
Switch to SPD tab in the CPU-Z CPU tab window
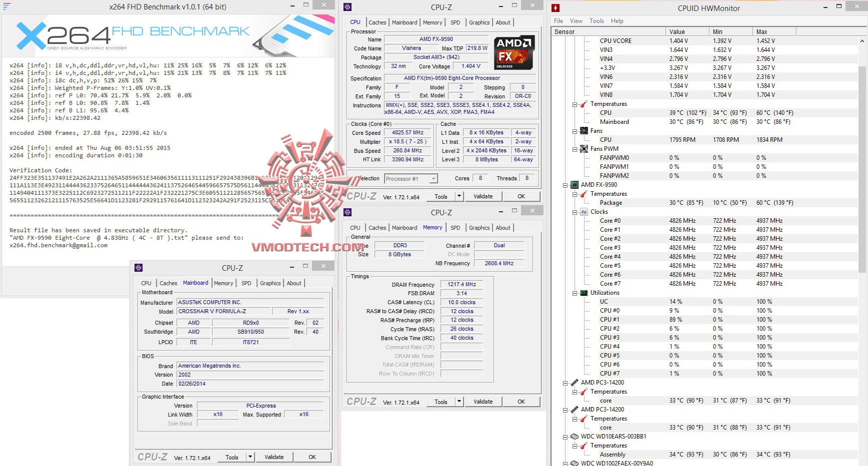coord(455,22)
